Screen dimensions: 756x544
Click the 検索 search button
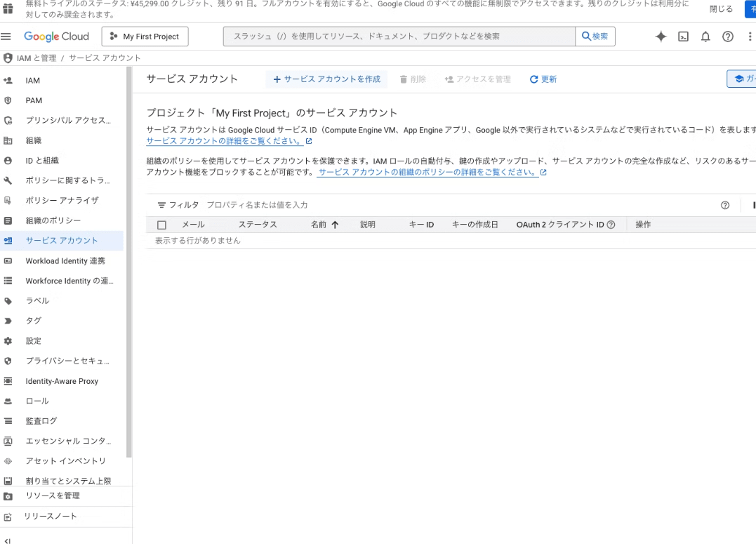pos(595,37)
